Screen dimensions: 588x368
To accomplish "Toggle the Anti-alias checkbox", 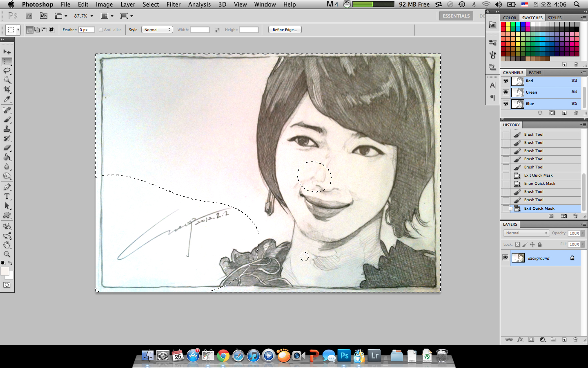I will click(x=101, y=30).
